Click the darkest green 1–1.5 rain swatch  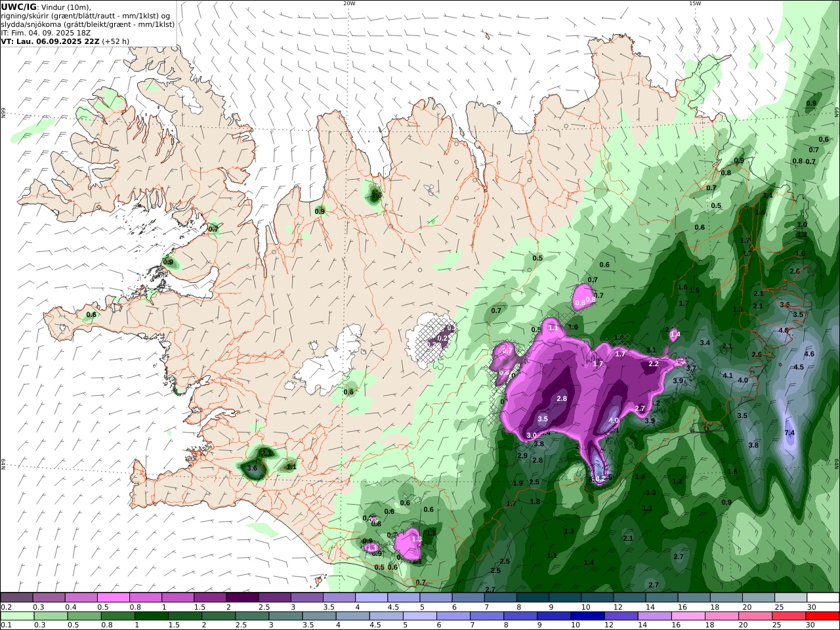pyautogui.click(x=151, y=616)
